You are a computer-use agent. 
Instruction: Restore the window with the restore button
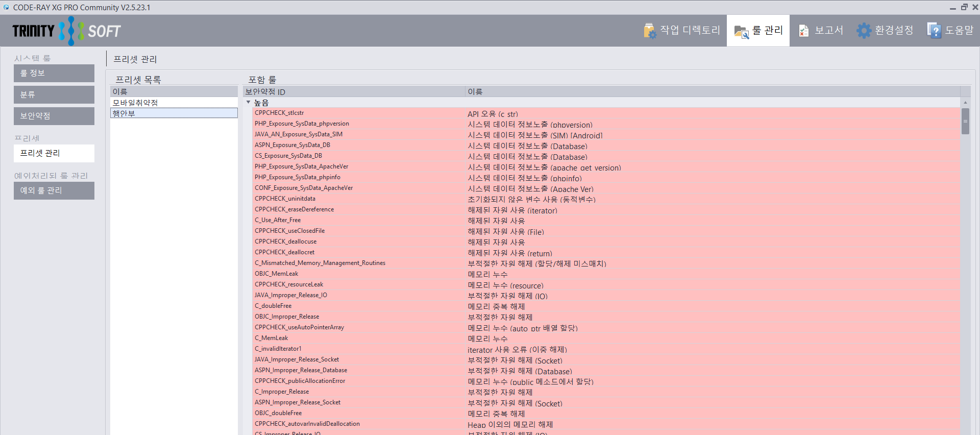(964, 7)
